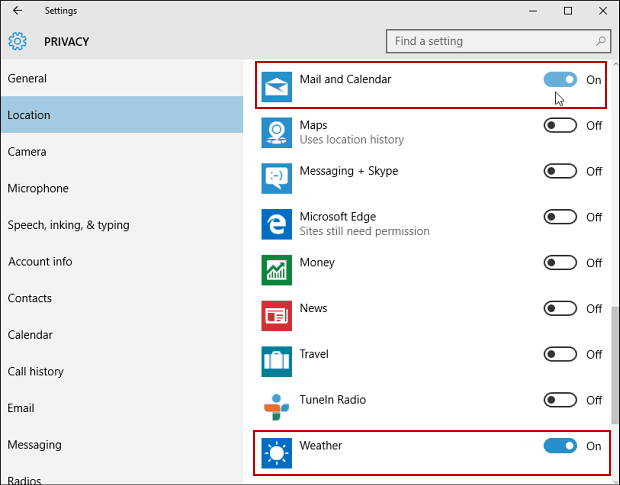Select the Location section
This screenshot has width=620, height=485.
point(122,115)
